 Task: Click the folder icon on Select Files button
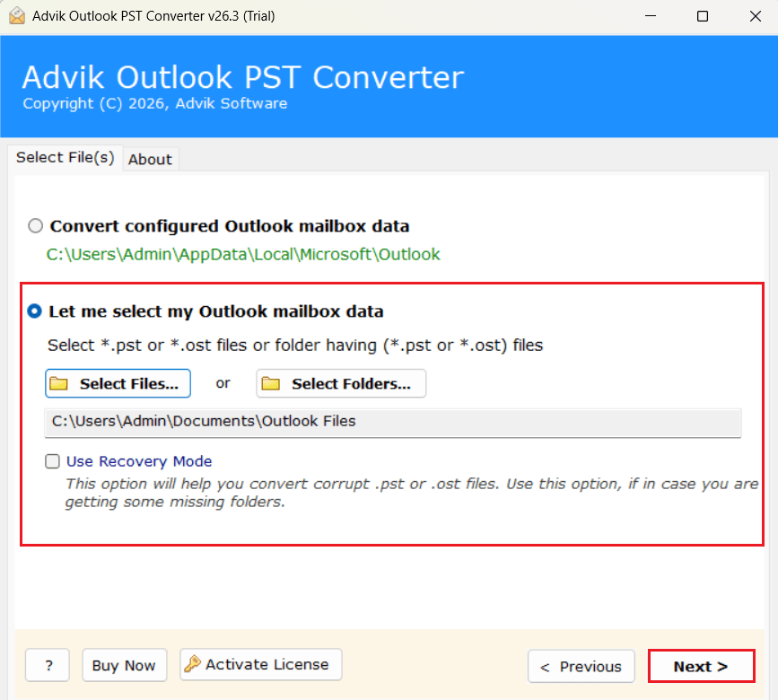(x=58, y=383)
